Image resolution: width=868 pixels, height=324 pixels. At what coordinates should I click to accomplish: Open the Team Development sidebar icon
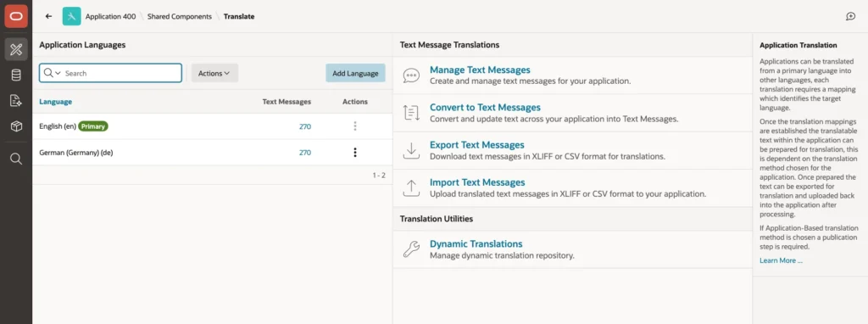click(x=16, y=100)
